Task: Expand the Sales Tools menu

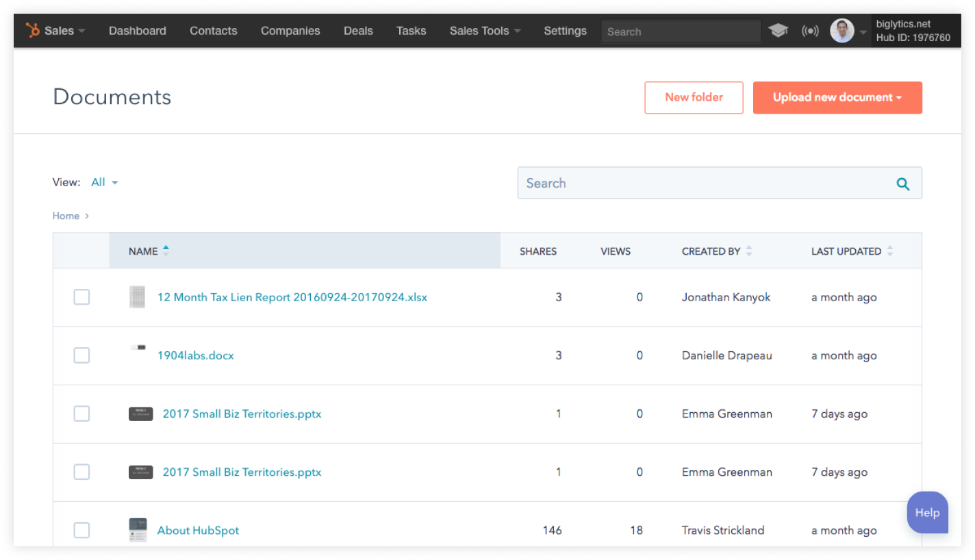Action: coord(485,31)
